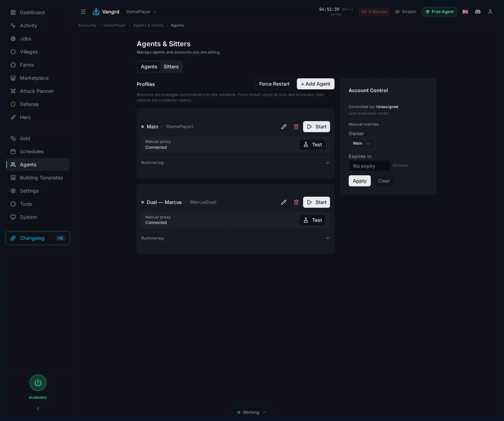Click the hamburger menu icon
Image resolution: width=504 pixels, height=421 pixels.
83,12
